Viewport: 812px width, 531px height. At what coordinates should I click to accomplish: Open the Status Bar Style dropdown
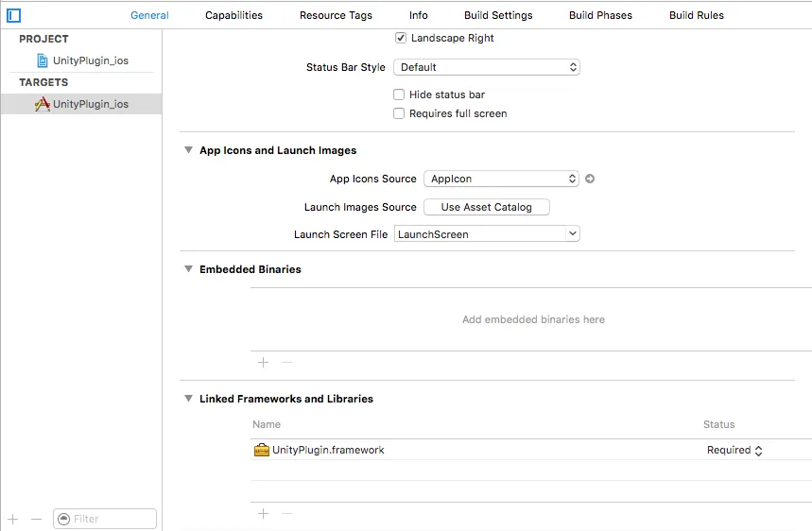click(x=487, y=67)
